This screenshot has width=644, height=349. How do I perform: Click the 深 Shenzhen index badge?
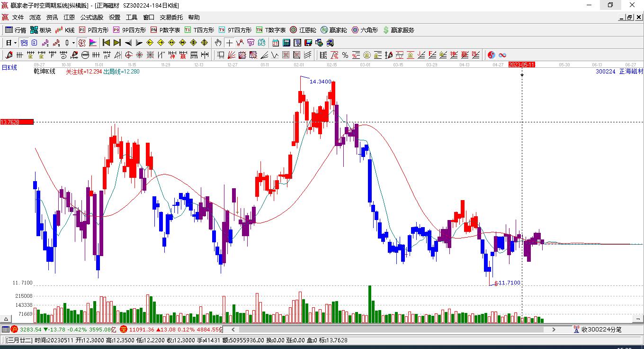coord(123,329)
